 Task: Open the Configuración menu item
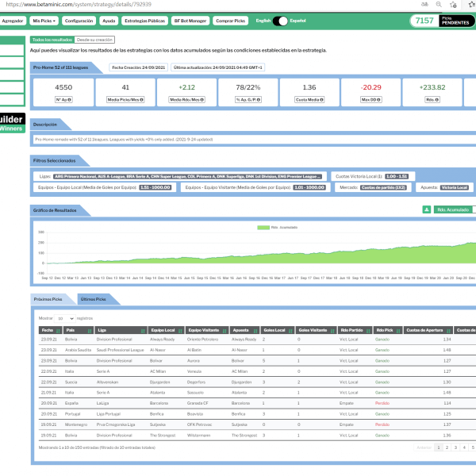pos(79,21)
